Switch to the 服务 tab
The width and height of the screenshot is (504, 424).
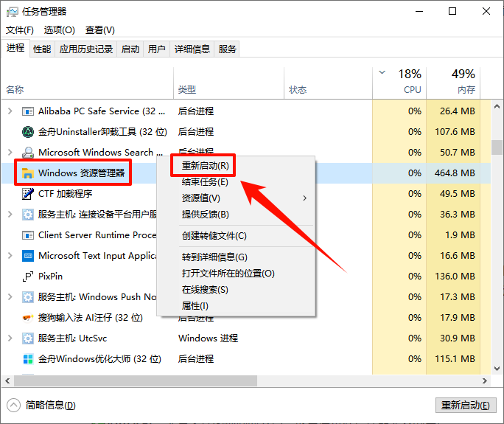point(227,49)
